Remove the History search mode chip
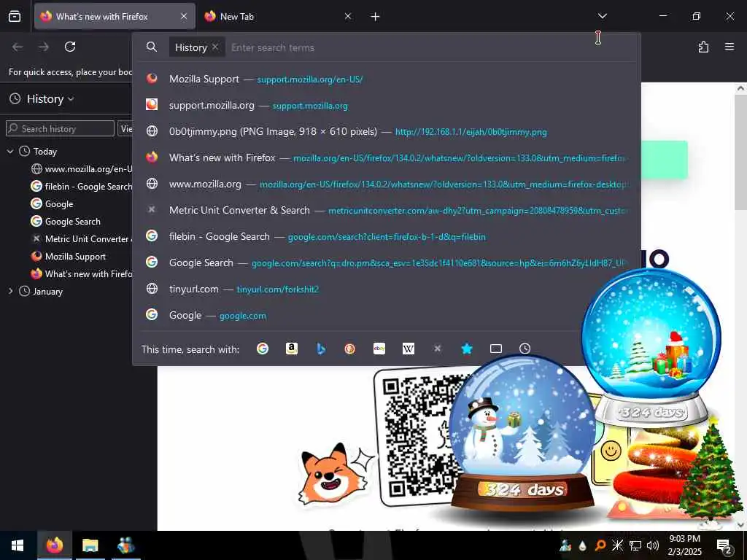Image resolution: width=747 pixels, height=560 pixels. (215, 47)
